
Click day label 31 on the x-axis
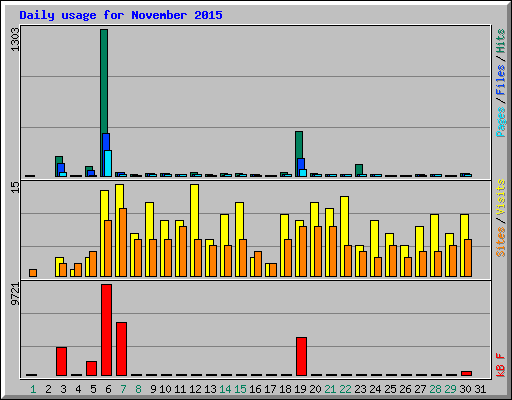[480, 389]
